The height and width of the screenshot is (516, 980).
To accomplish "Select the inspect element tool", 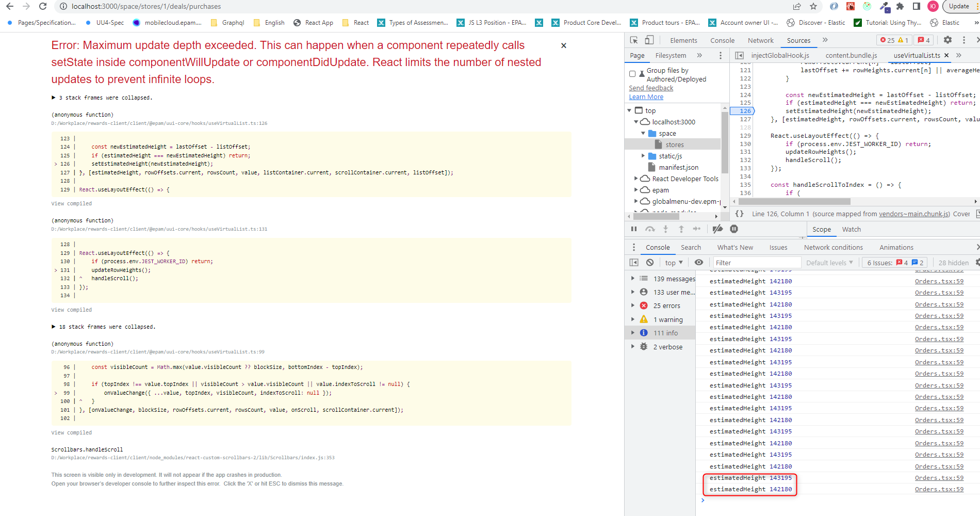I will 633,40.
